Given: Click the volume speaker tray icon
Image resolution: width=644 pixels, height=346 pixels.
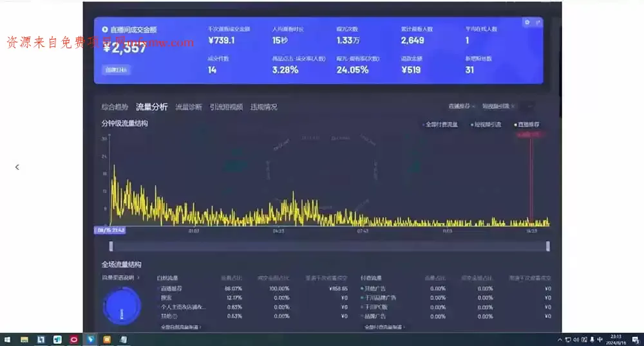Looking at the screenshot, I should 576,340.
